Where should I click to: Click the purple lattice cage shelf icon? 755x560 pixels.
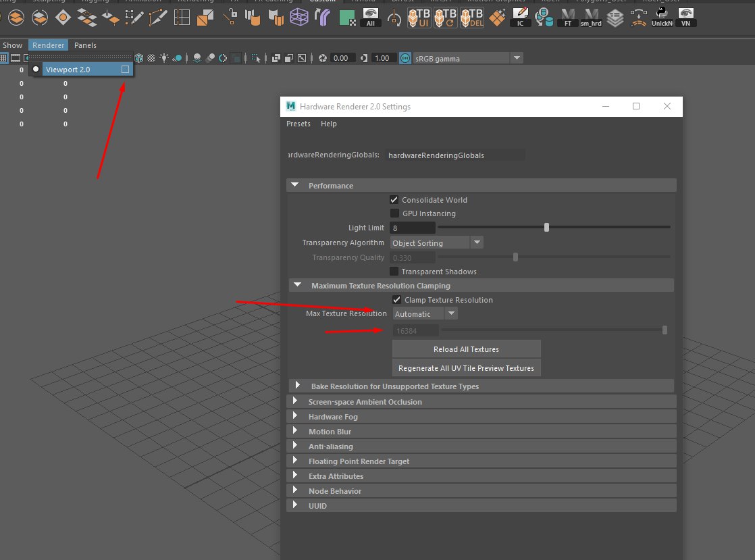(x=299, y=18)
